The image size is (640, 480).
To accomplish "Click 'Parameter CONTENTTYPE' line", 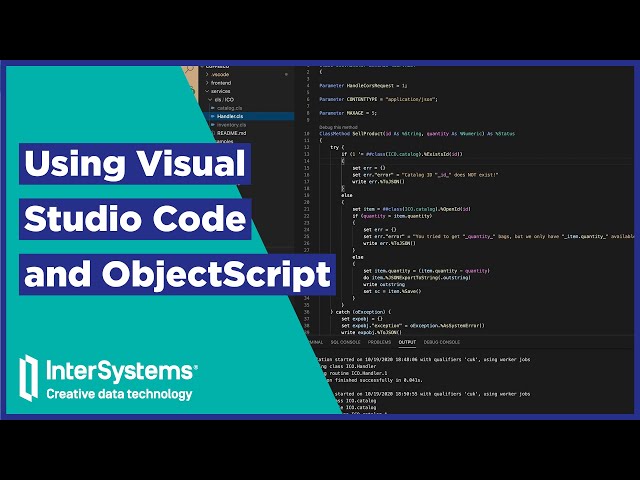I will click(x=378, y=99).
